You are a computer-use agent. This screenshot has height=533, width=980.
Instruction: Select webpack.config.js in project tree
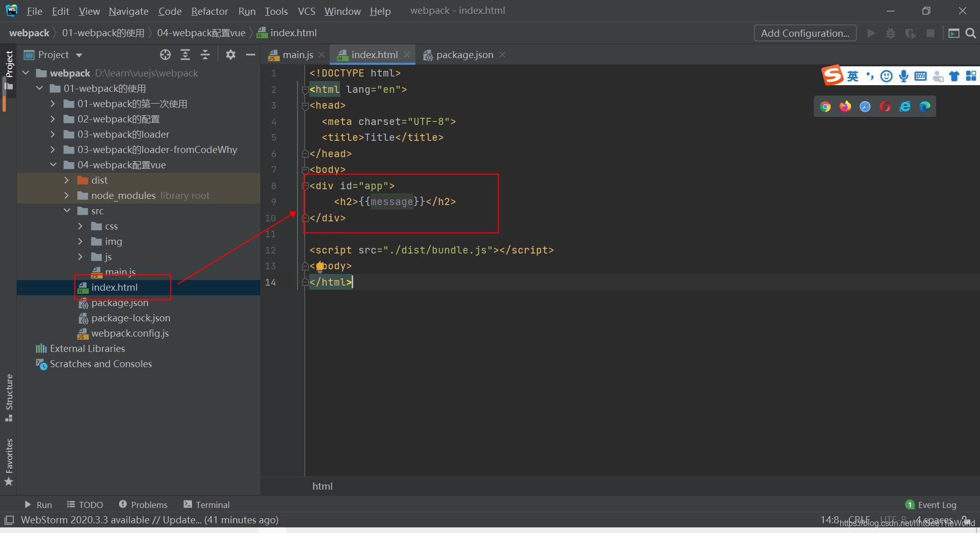tap(130, 333)
